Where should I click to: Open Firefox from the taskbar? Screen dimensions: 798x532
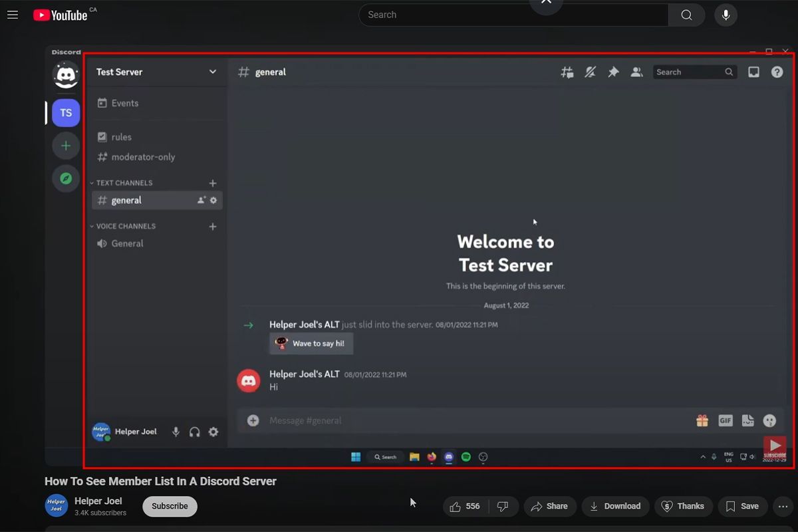pyautogui.click(x=432, y=457)
